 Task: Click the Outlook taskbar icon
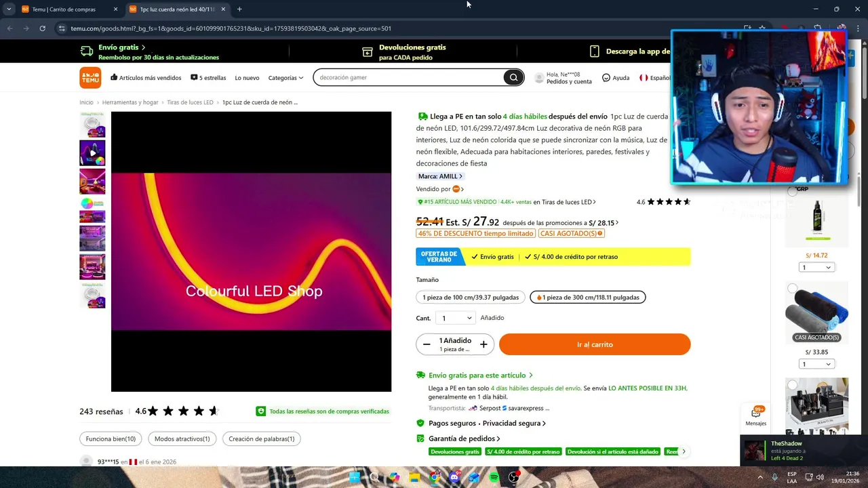coord(474,477)
